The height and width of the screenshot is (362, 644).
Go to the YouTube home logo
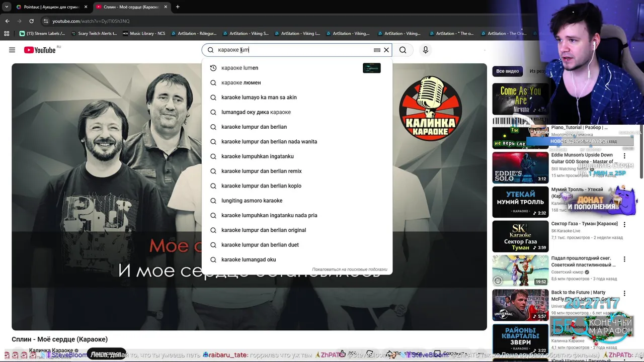click(40, 50)
